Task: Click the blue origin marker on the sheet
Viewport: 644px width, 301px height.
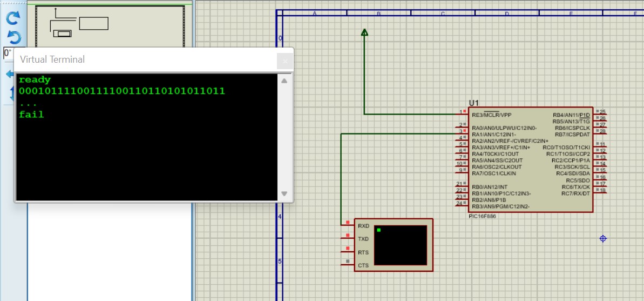Action: point(604,239)
